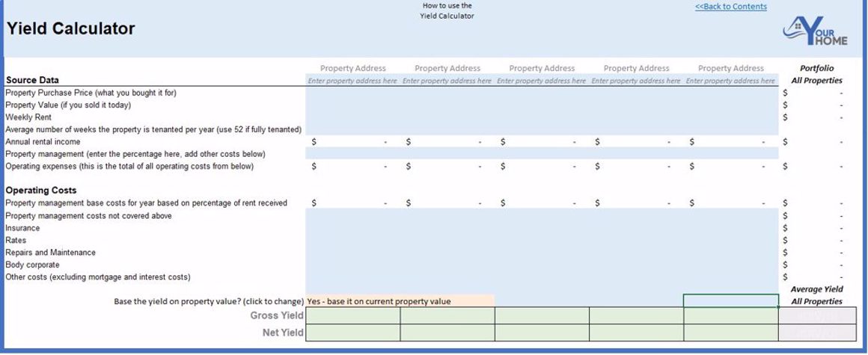Click the Property management percentage row label
This screenshot has height=355, width=868.
[x=135, y=154]
